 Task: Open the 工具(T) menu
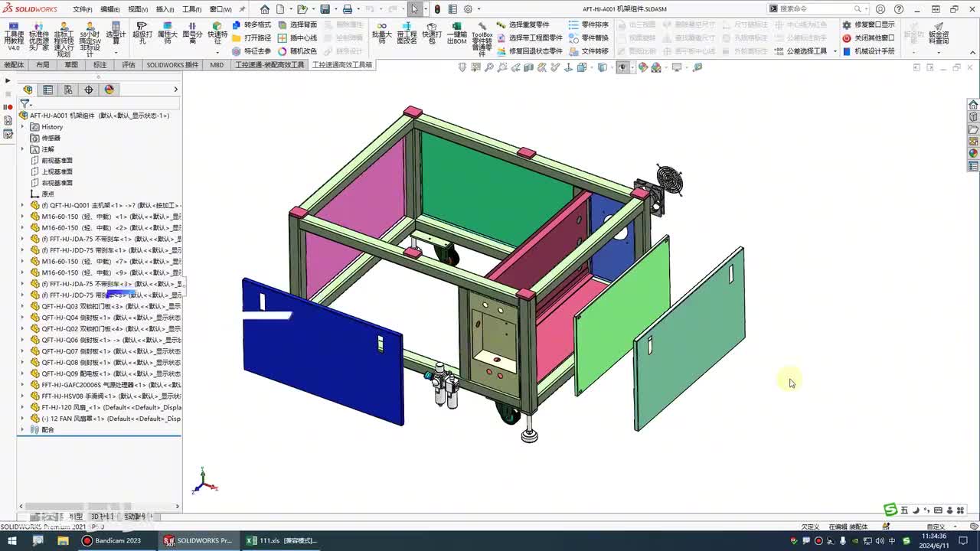tap(191, 9)
